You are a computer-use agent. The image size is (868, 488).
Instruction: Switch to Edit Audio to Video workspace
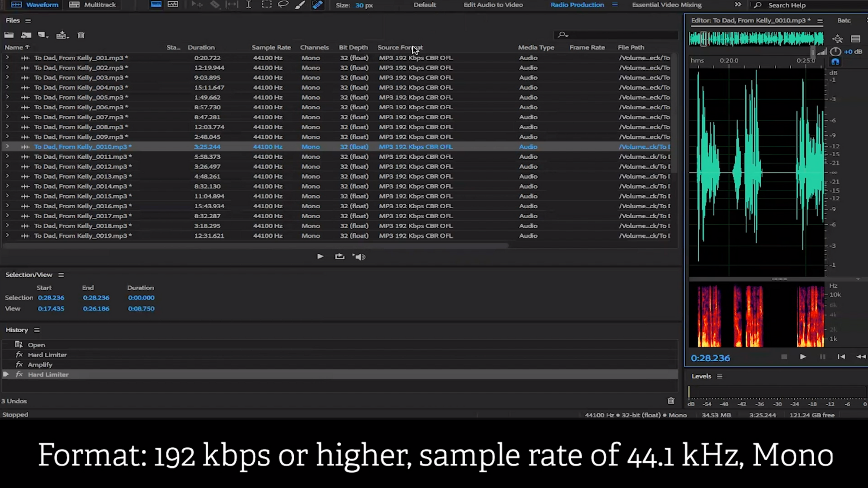click(x=493, y=5)
